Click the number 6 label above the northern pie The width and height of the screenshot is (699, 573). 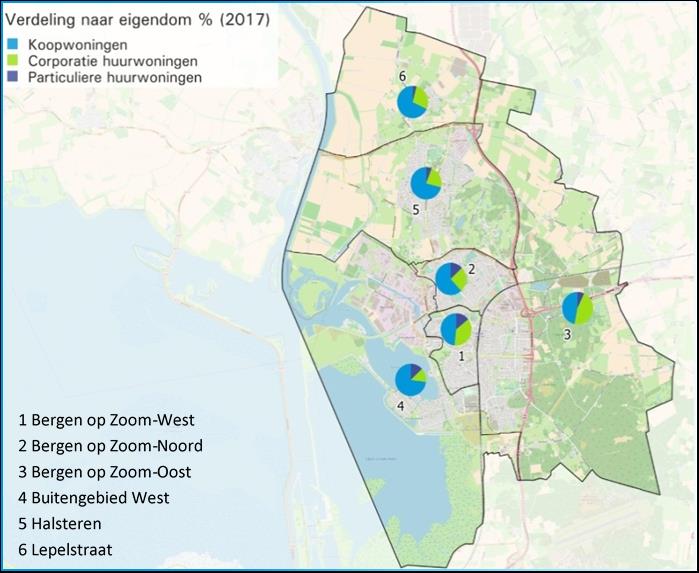[402, 77]
